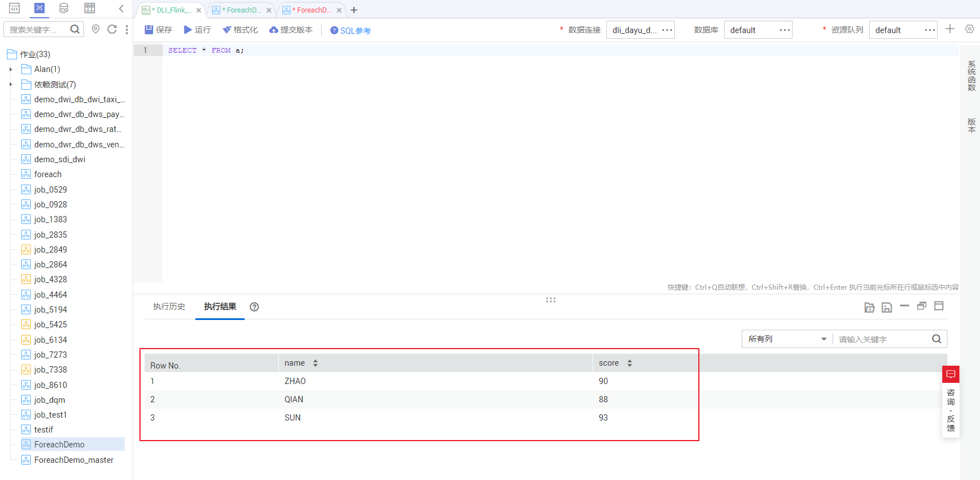This screenshot has height=480, width=980.
Task: Switch to the 执行历史 tab
Action: click(x=169, y=307)
